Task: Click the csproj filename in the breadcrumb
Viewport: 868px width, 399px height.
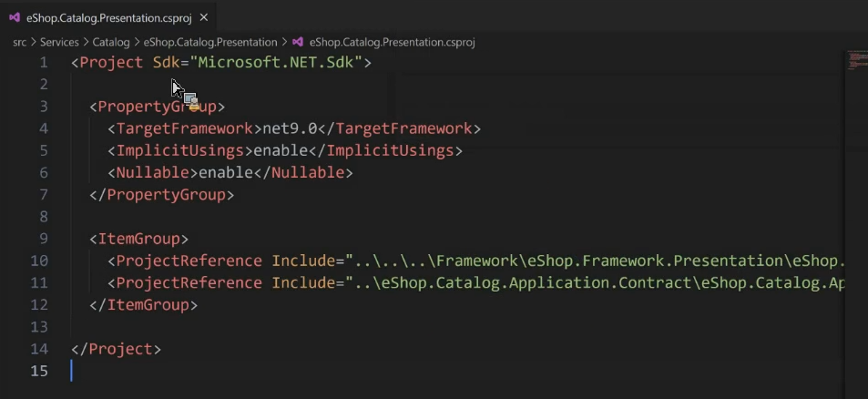Action: (392, 42)
